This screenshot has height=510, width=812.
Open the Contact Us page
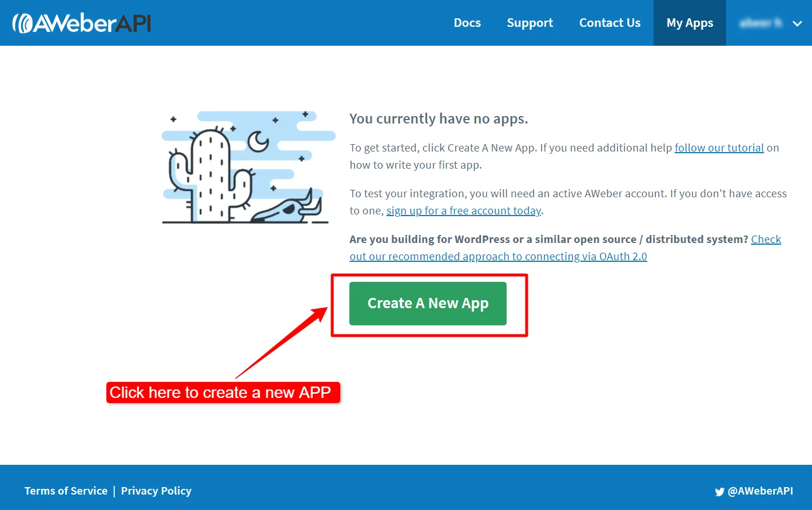(x=610, y=23)
